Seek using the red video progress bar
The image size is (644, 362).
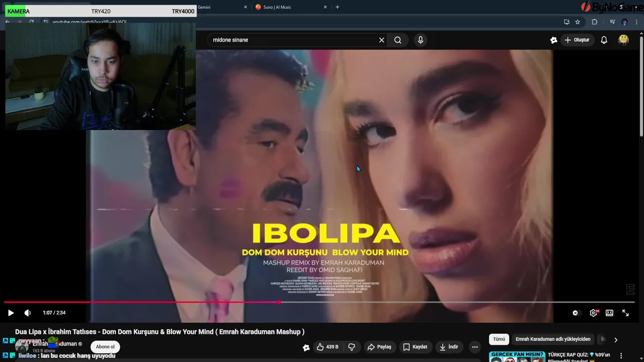(x=319, y=302)
